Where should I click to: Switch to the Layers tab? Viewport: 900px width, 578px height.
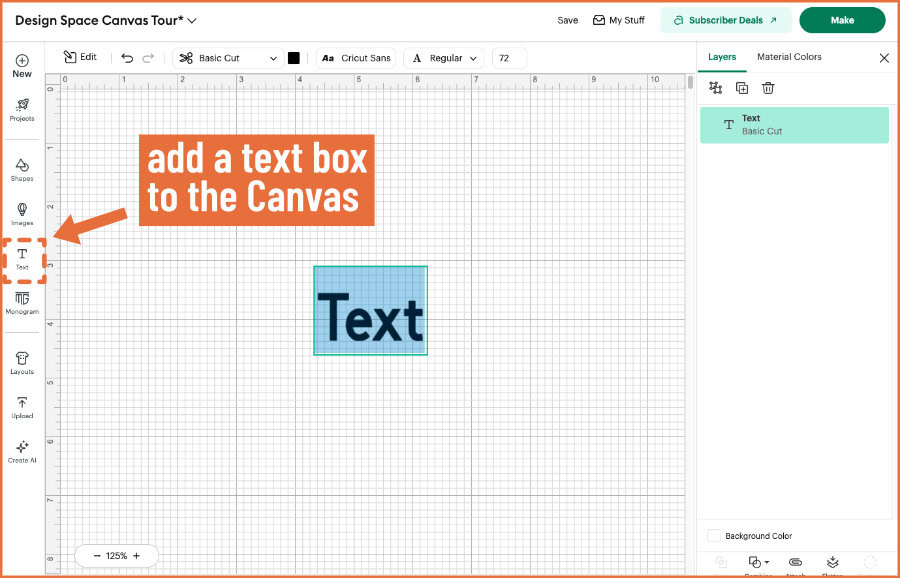pyautogui.click(x=722, y=57)
